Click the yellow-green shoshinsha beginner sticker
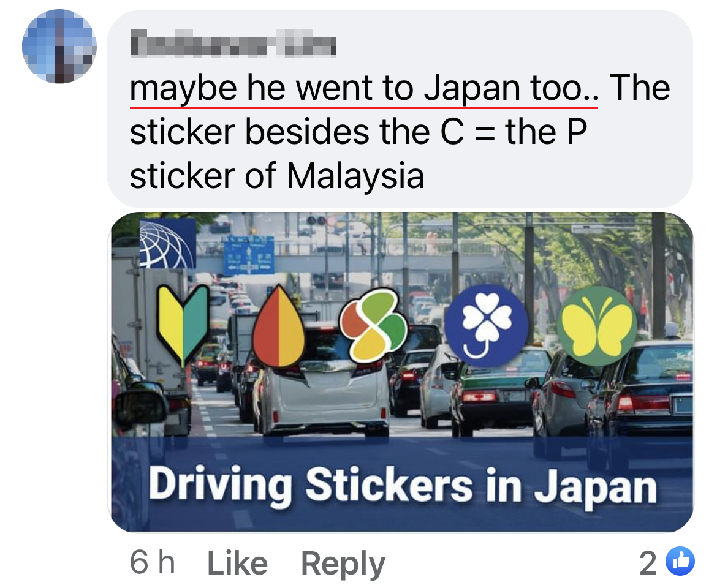 [x=183, y=326]
